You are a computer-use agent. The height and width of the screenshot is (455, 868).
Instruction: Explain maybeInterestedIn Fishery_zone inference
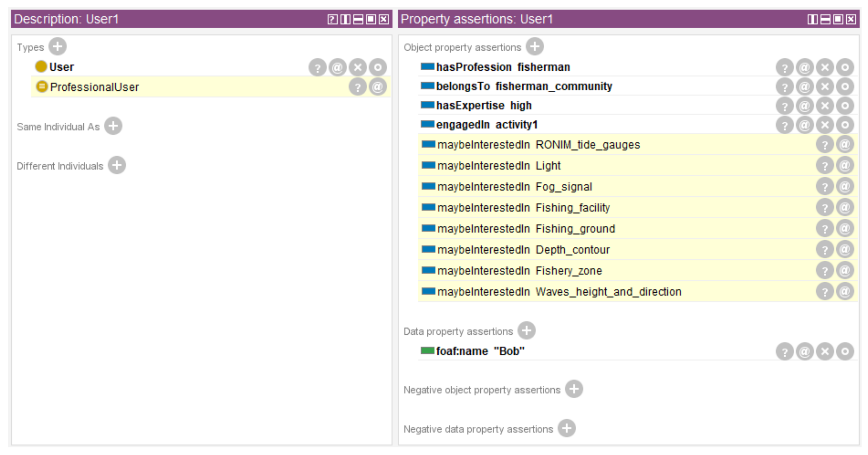[x=825, y=271]
